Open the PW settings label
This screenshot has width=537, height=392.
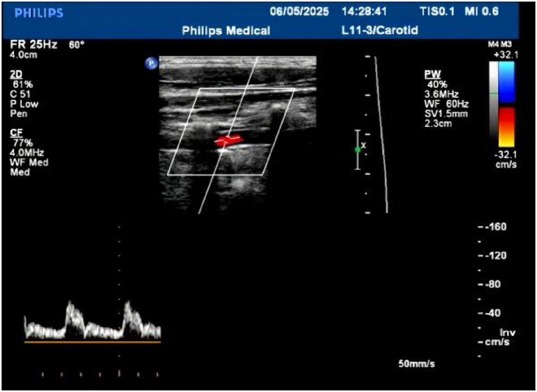point(432,74)
